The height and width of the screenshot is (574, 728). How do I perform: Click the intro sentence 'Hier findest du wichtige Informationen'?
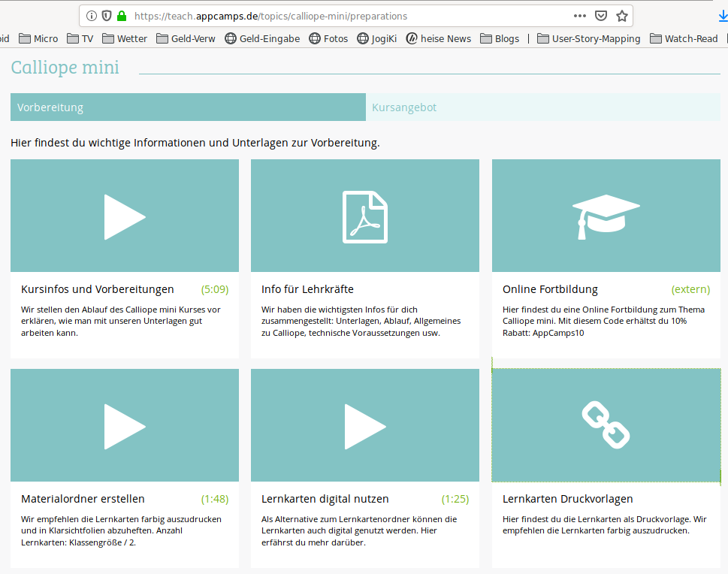click(x=195, y=143)
